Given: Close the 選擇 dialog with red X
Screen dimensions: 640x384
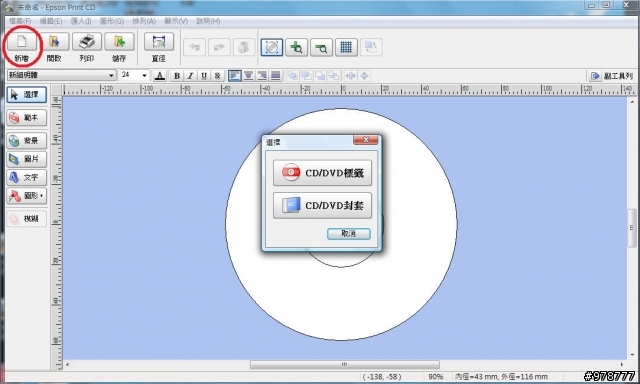Looking at the screenshot, I should 366,140.
